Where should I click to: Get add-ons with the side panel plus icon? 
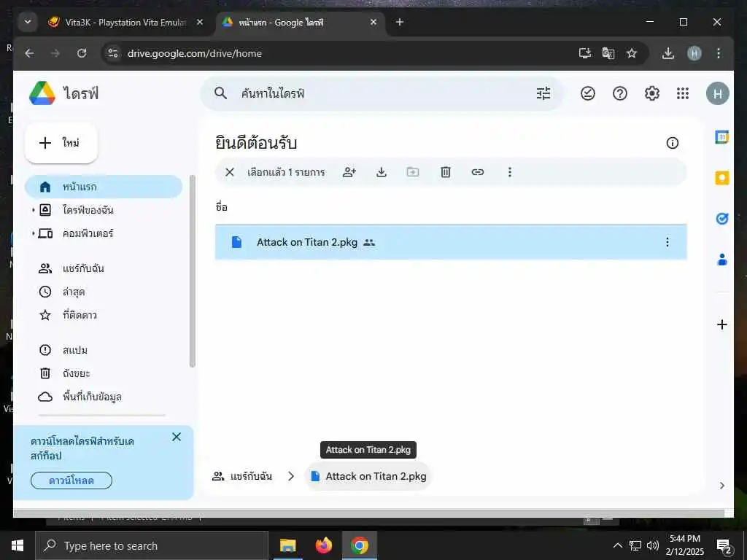tap(721, 324)
